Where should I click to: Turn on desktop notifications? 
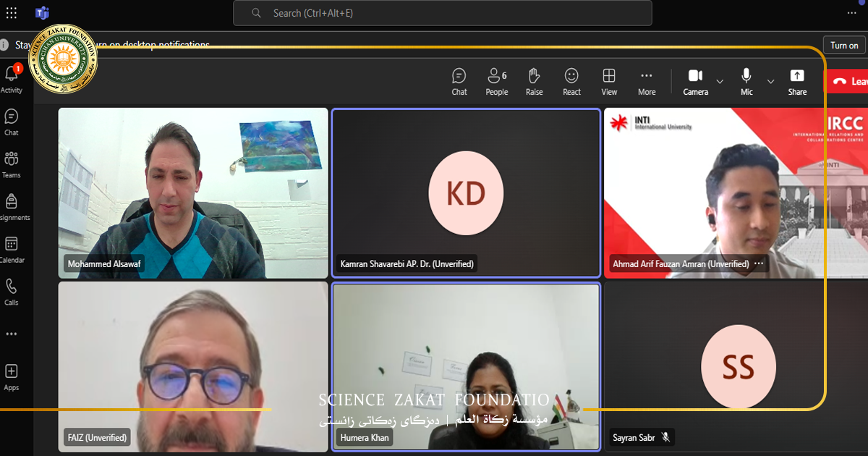pos(843,45)
